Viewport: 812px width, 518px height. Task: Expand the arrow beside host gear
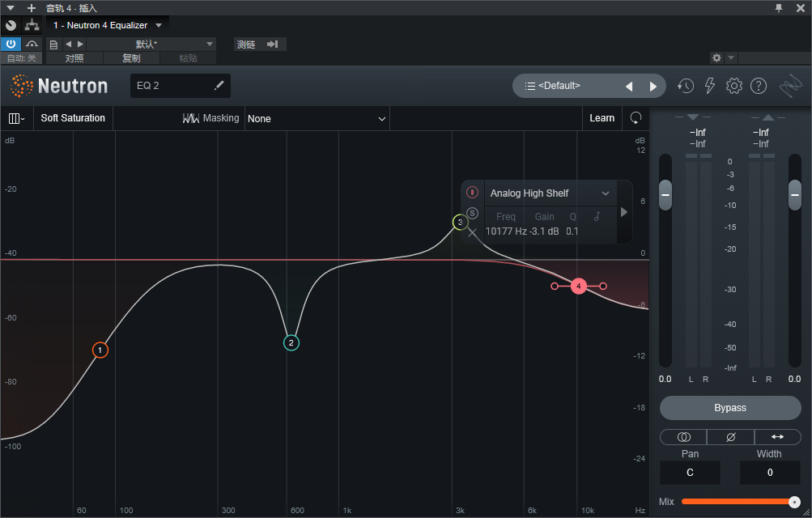pos(731,57)
